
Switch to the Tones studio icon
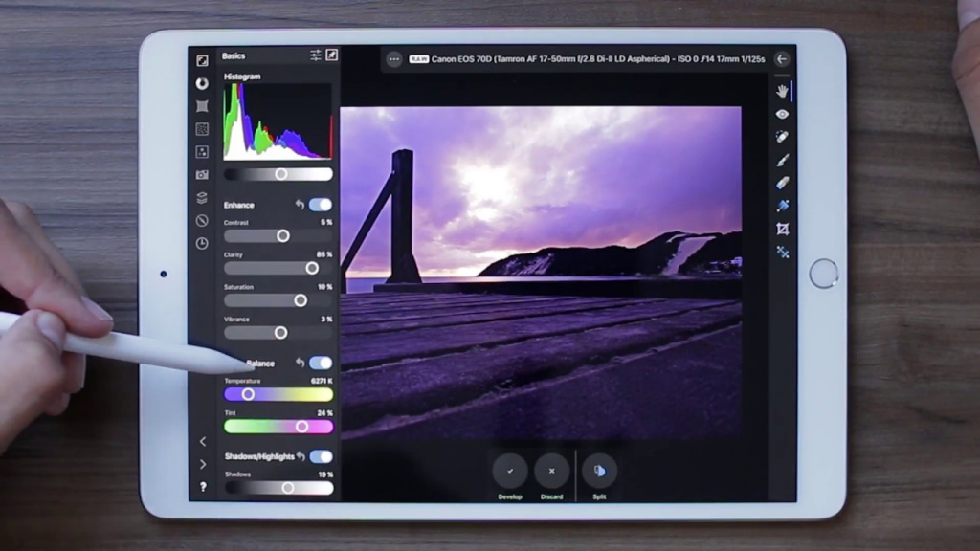(x=202, y=83)
